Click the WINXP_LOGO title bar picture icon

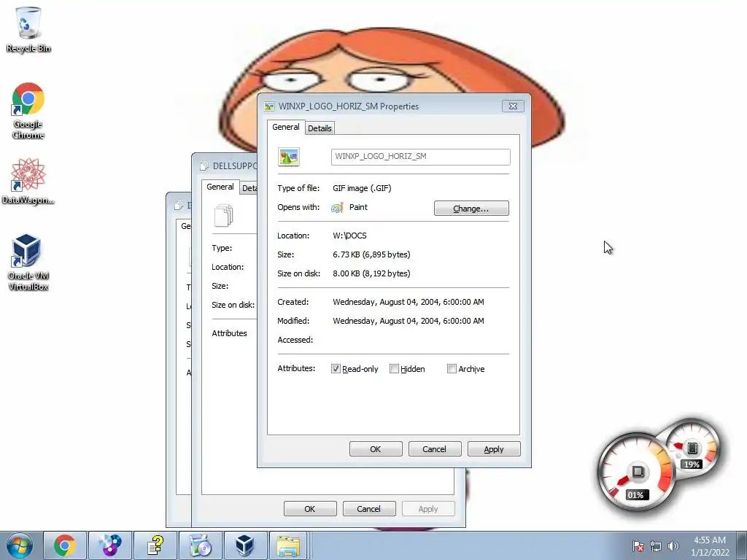click(x=270, y=106)
